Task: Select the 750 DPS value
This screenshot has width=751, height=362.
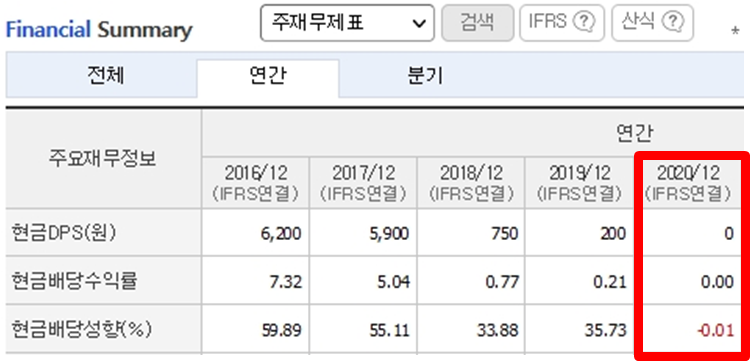Action: (504, 234)
